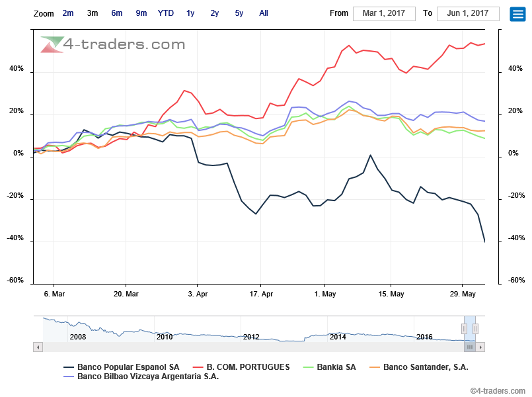Click the '20. Mar' x-axis date label
532x397 pixels.
tap(126, 294)
